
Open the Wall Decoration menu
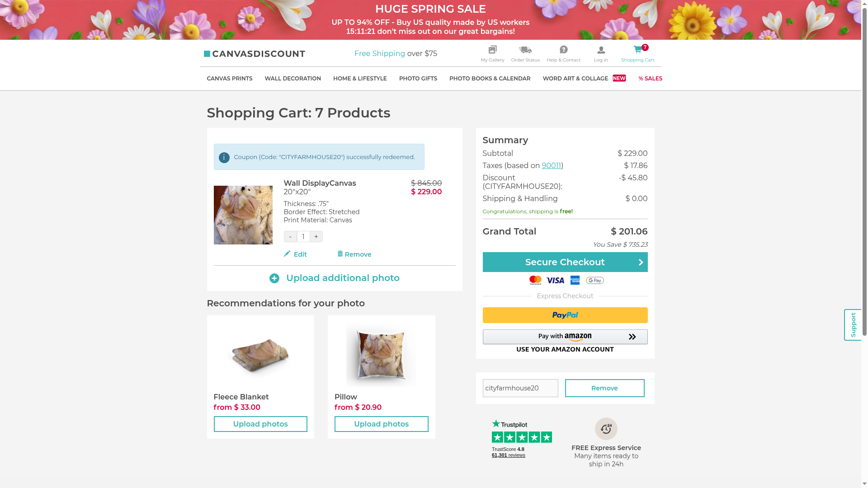click(x=292, y=79)
